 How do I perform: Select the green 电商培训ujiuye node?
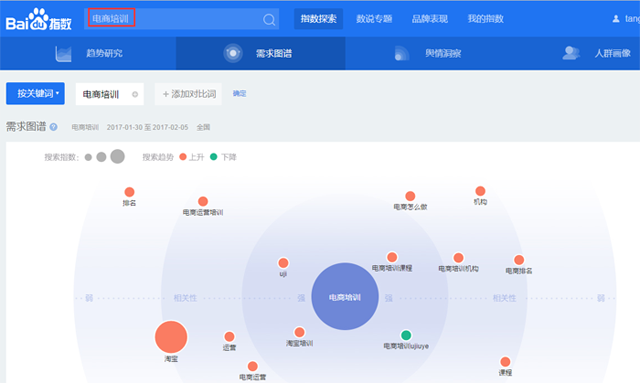406,335
